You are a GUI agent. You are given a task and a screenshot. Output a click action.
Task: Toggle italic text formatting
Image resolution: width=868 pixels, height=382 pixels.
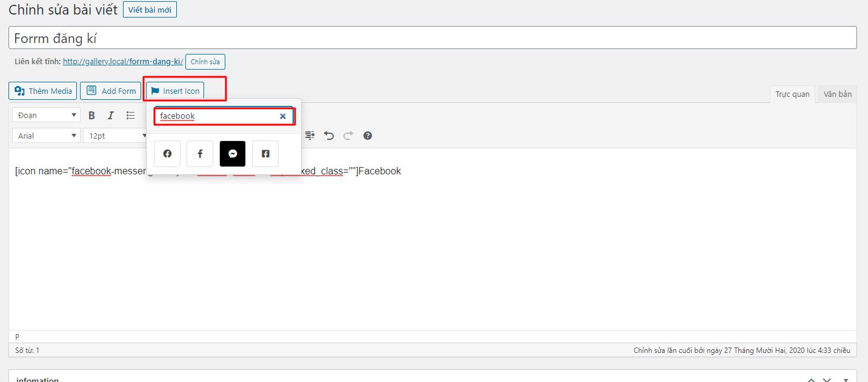[111, 116]
